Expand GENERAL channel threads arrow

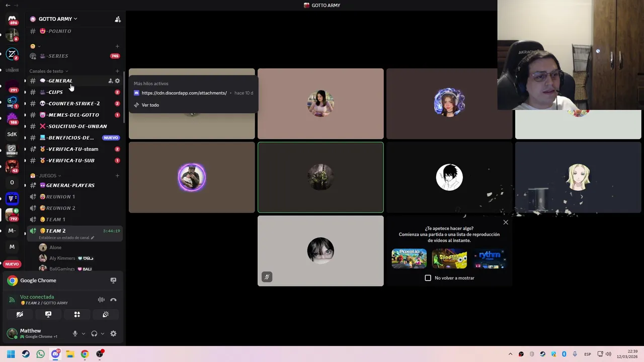pyautogui.click(x=25, y=81)
